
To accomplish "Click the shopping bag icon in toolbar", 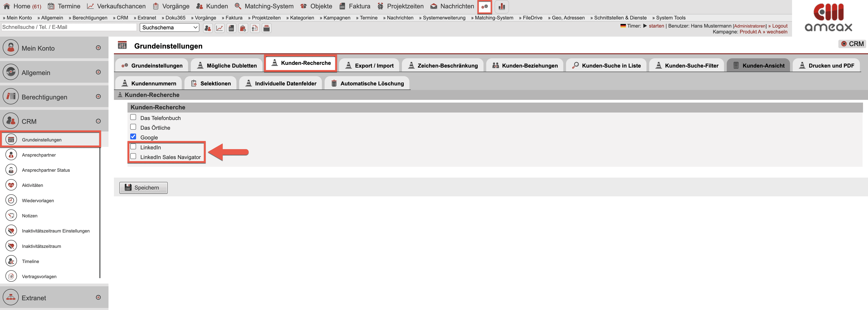I will coord(243,28).
